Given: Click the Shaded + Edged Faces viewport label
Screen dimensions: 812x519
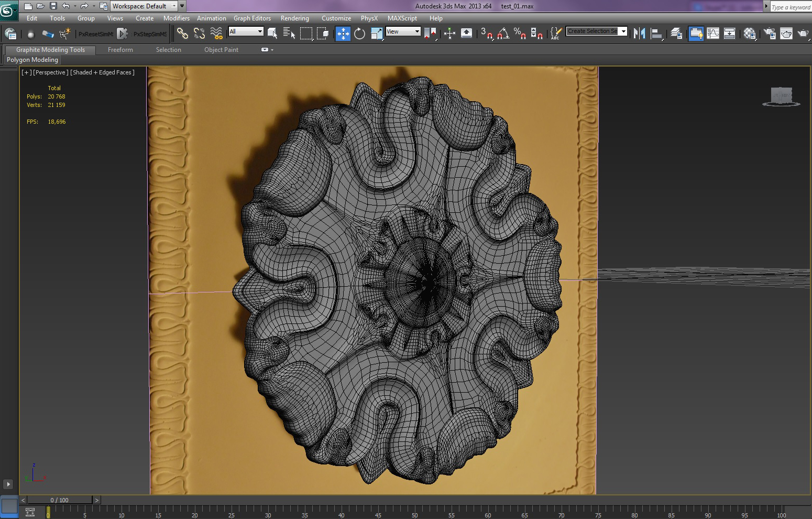Looking at the screenshot, I should [103, 72].
